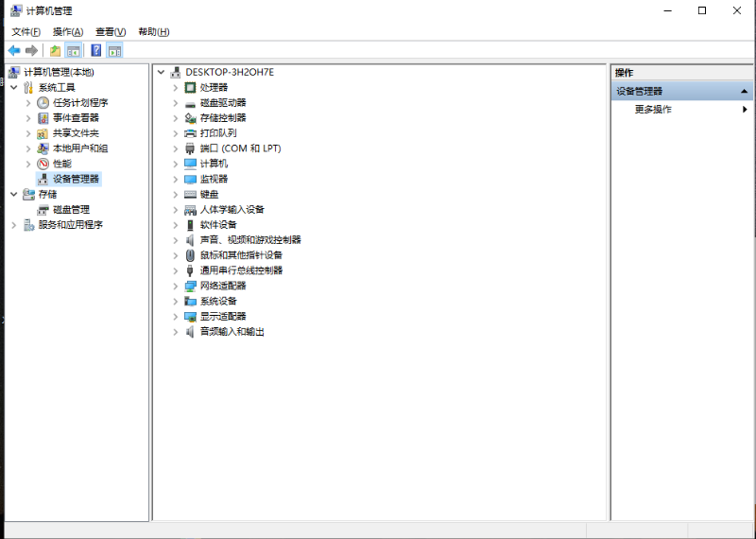Click 更多操作 in the actions pane
The height and width of the screenshot is (539, 756).
tap(653, 110)
